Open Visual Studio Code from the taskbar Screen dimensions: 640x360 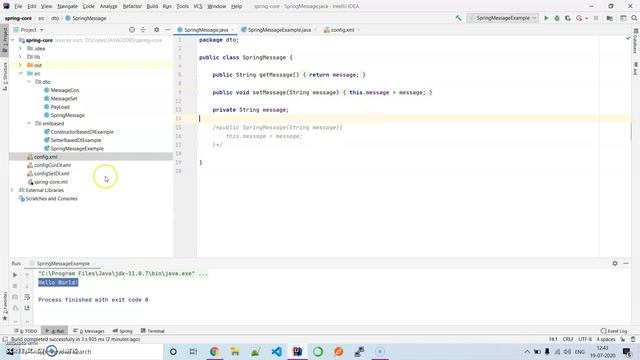point(276,351)
